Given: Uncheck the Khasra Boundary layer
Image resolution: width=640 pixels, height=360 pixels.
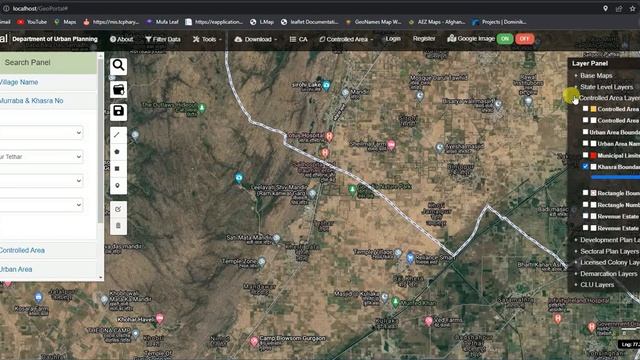Looking at the screenshot, I should 585,166.
